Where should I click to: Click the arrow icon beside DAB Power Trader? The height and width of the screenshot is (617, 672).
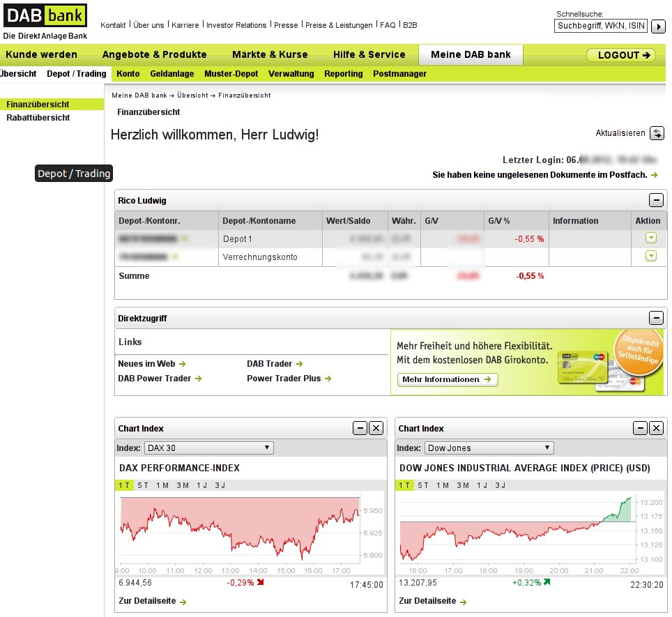coord(198,379)
